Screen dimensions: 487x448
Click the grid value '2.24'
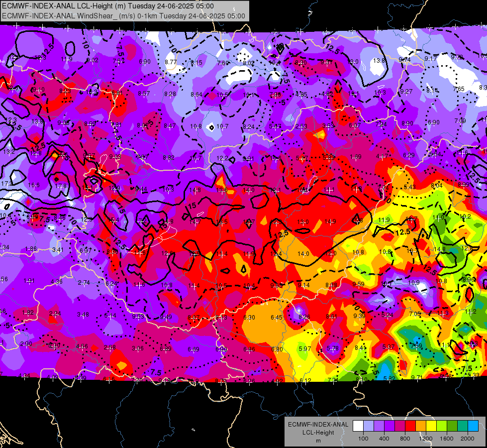[x=55, y=314]
